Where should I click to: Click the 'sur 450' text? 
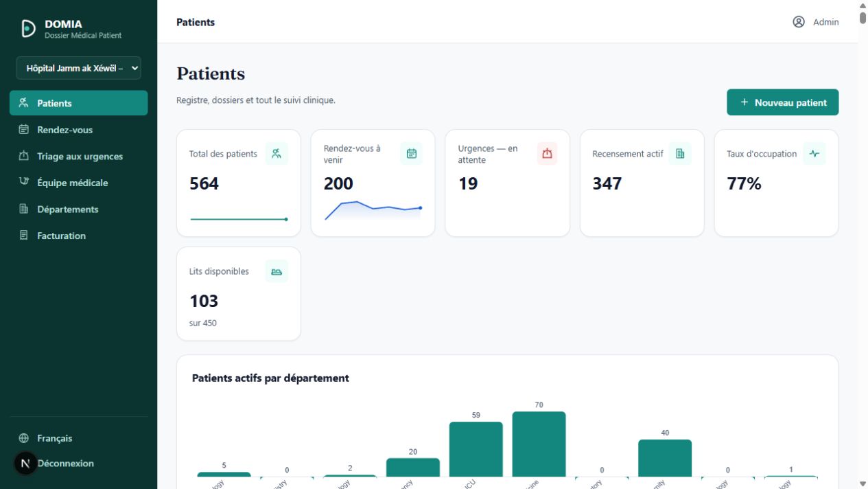(203, 323)
